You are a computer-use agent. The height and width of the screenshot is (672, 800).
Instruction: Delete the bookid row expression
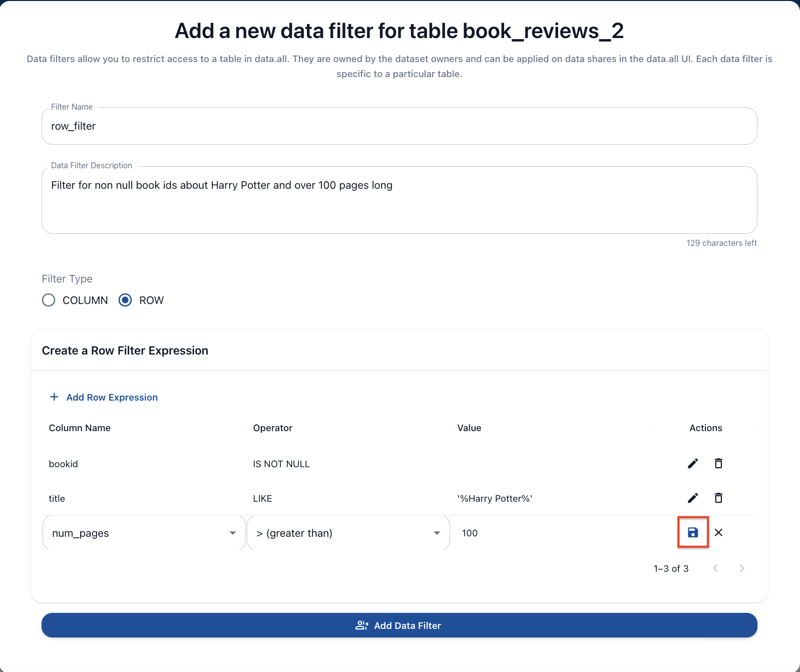coord(718,464)
